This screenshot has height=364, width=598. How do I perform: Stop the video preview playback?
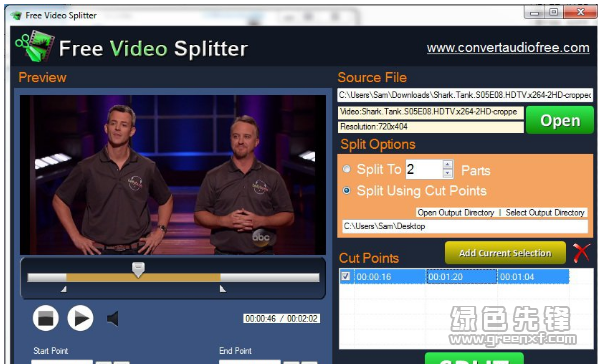(46, 318)
